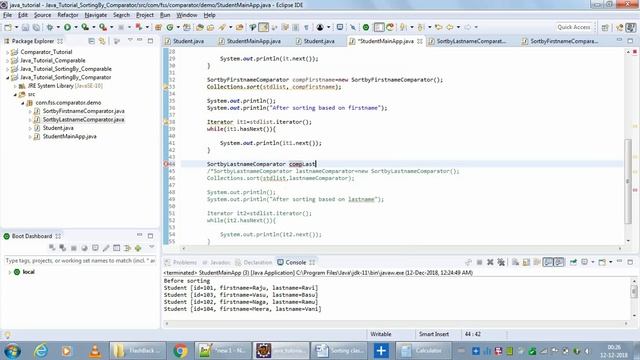Click the Debug bug icon

point(50,27)
